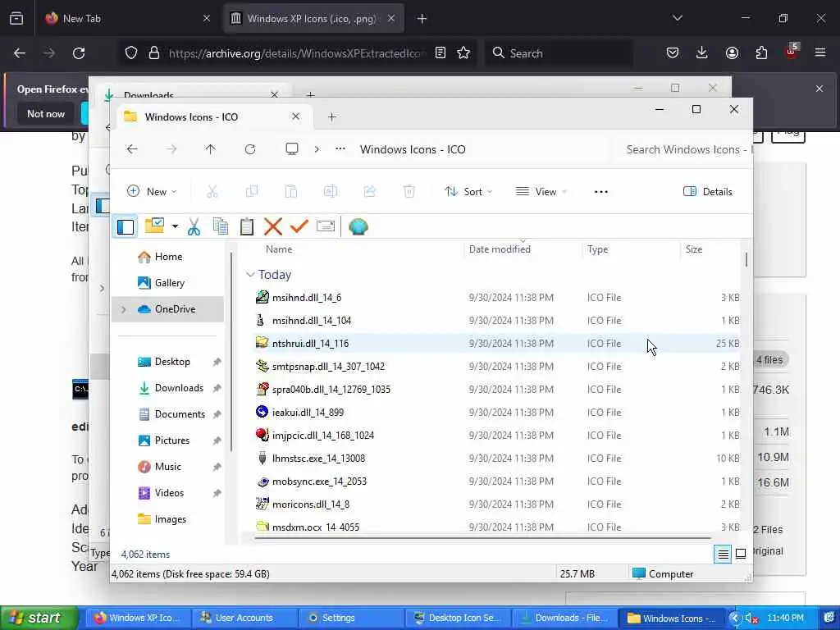Go up one folder with the up arrow

tap(211, 149)
